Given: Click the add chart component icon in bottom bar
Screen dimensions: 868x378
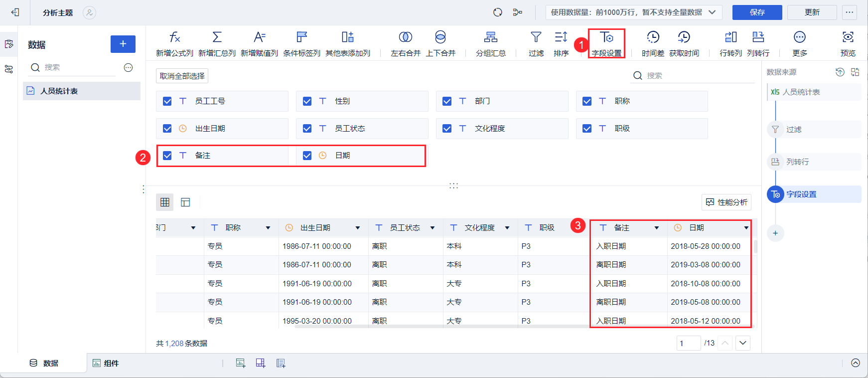Looking at the screenshot, I should click(241, 363).
